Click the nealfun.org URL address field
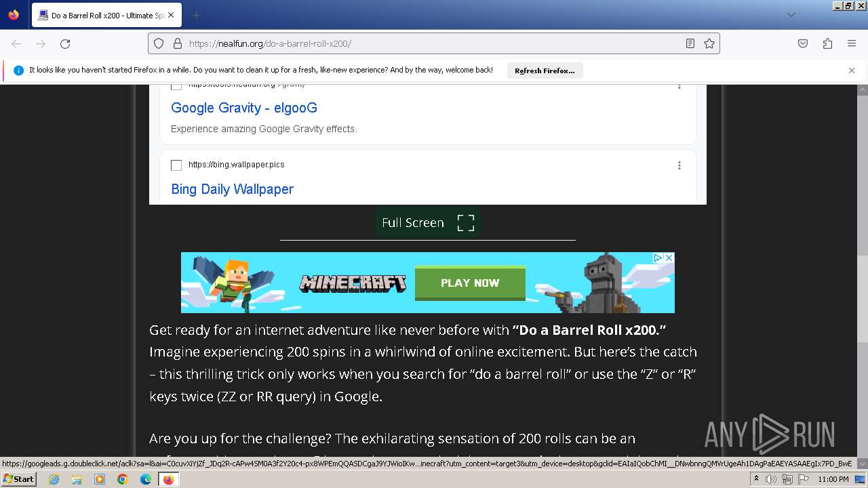 pyautogui.click(x=434, y=43)
